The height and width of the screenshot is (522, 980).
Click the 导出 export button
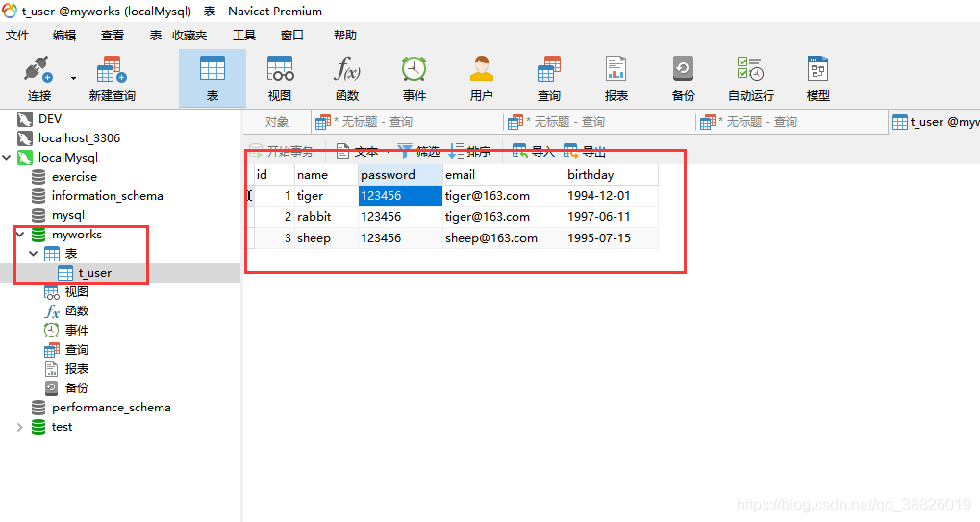[585, 151]
